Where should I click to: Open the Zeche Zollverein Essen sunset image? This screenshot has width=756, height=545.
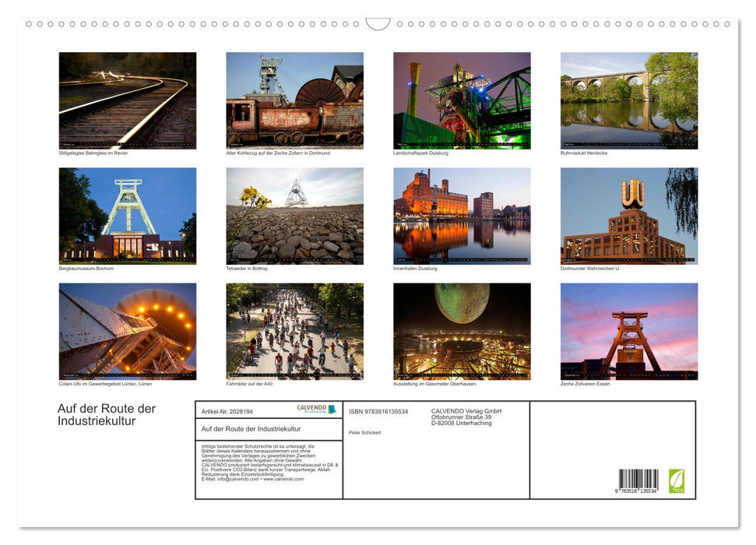pos(630,330)
